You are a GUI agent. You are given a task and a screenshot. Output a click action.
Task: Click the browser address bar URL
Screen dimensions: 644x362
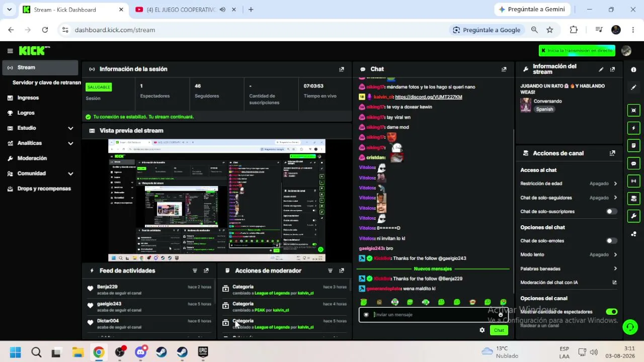tap(115, 30)
